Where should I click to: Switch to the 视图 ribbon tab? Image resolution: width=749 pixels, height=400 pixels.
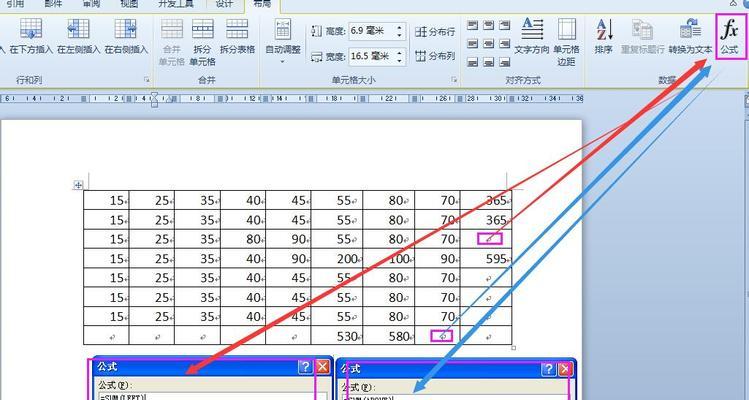130,4
